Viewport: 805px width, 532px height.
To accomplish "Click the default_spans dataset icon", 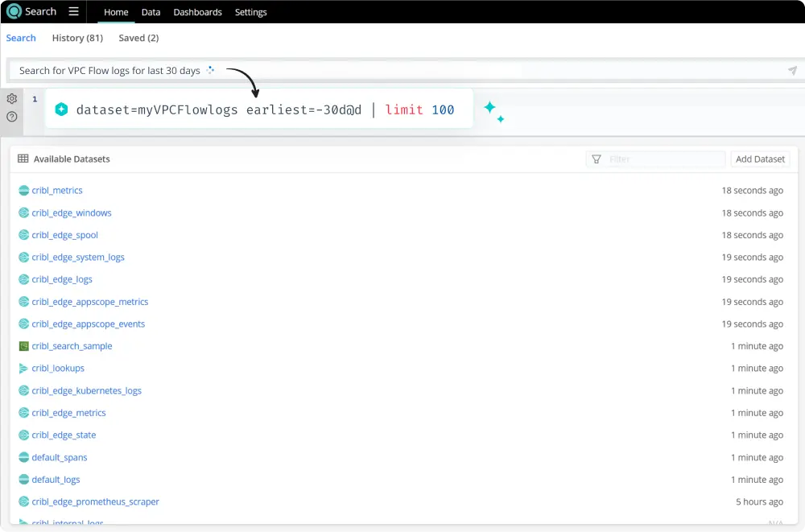I will 23,457.
